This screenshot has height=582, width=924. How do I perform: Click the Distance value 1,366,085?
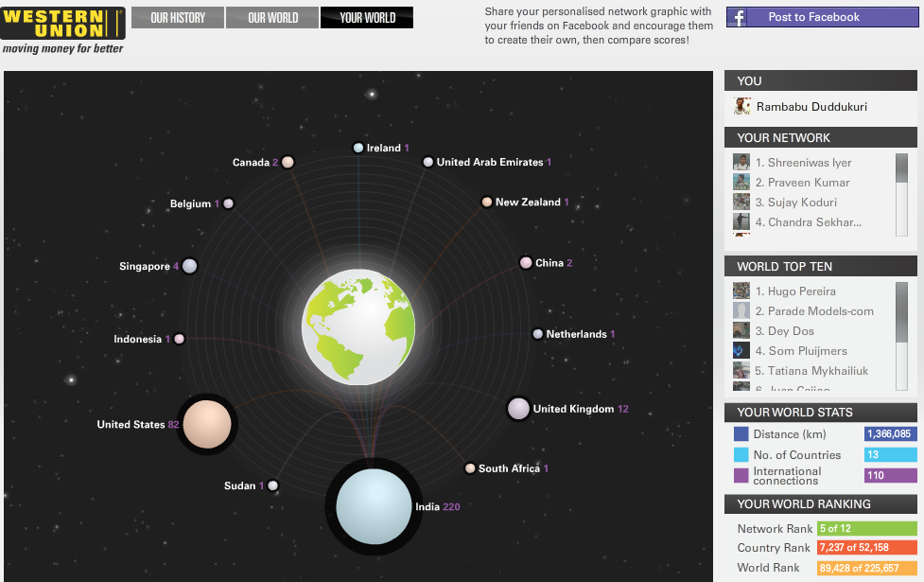point(890,434)
